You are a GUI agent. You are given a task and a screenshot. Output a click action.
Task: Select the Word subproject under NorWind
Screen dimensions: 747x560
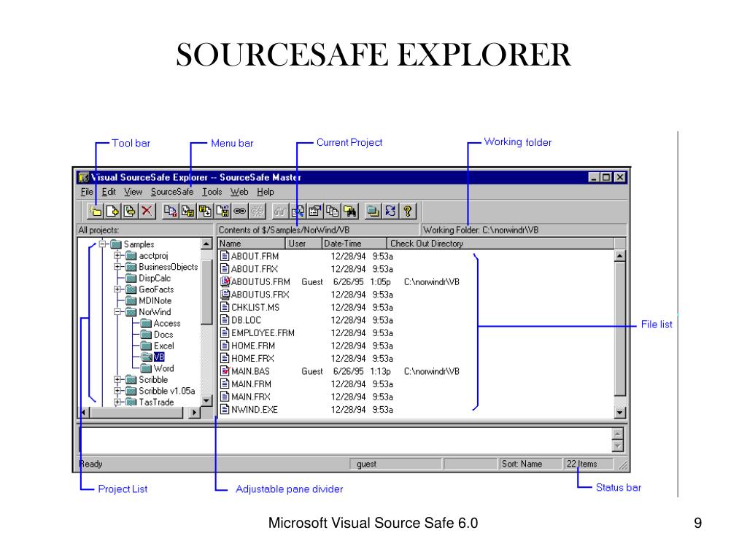163,368
